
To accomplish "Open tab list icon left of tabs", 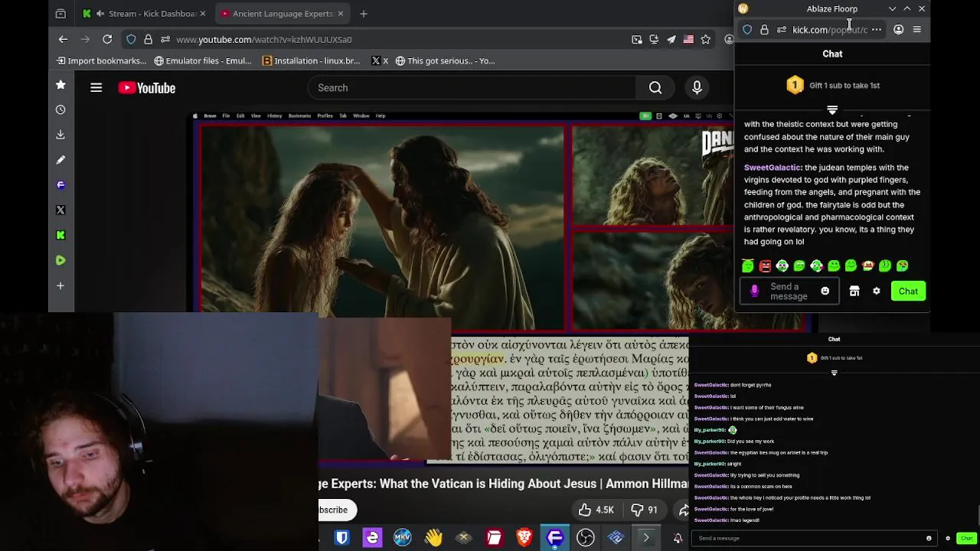I will pyautogui.click(x=60, y=13).
